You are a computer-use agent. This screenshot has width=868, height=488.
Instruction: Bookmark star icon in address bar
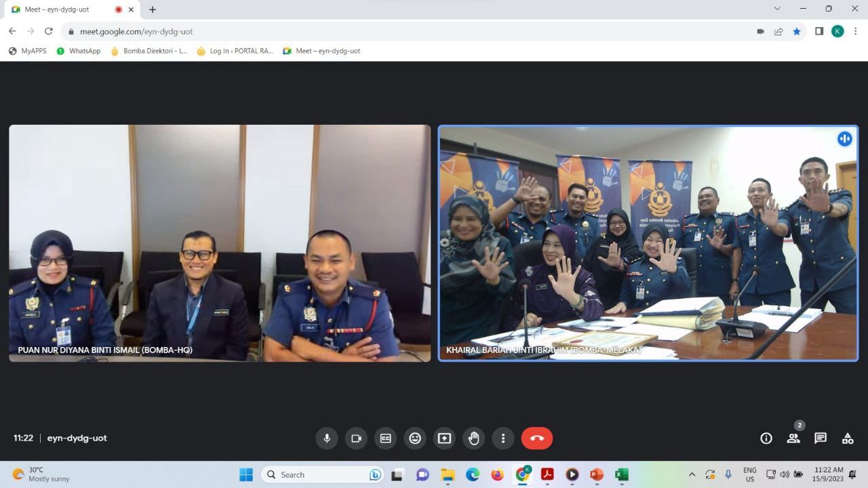click(x=797, y=31)
